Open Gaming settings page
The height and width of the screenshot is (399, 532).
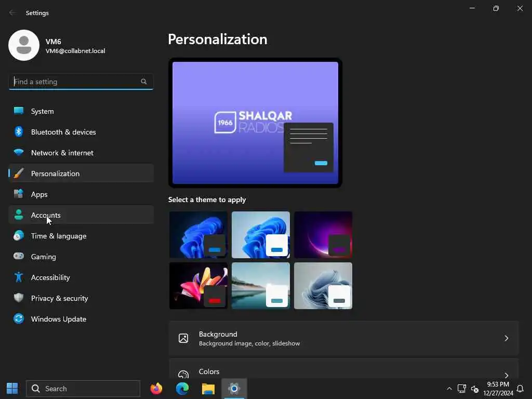click(81, 256)
